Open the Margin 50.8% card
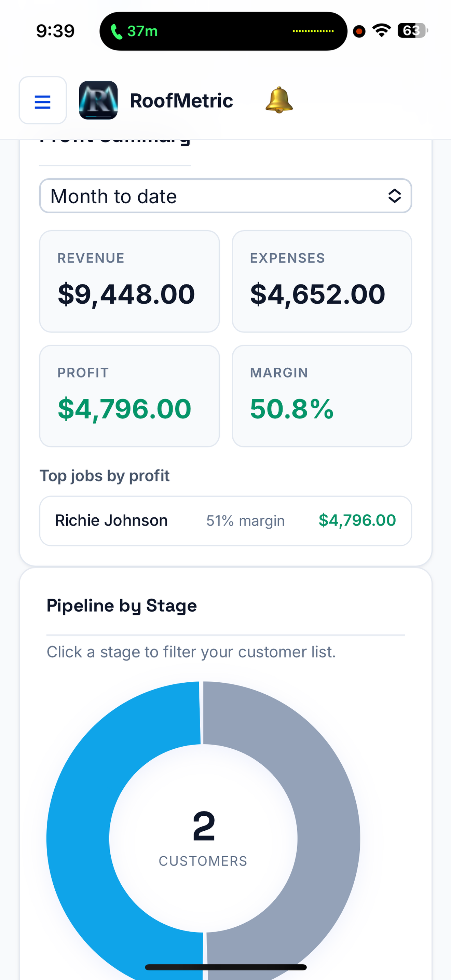The width and height of the screenshot is (451, 980). click(322, 396)
